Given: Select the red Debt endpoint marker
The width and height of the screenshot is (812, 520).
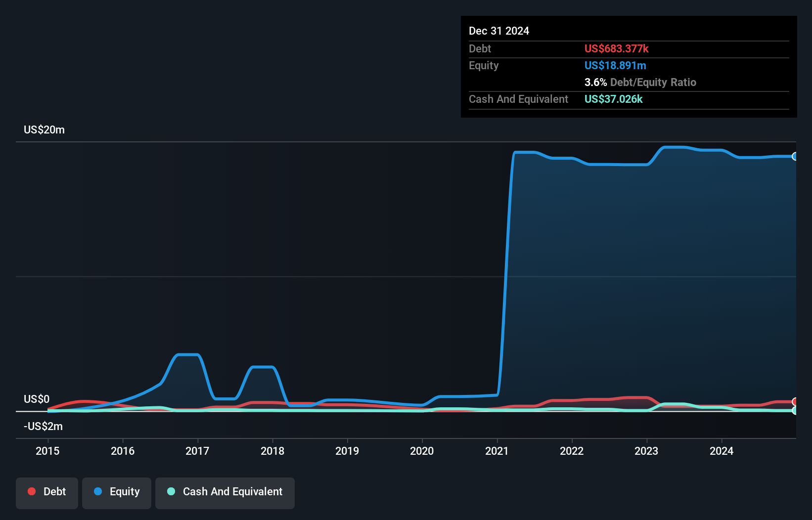Looking at the screenshot, I should point(795,401).
